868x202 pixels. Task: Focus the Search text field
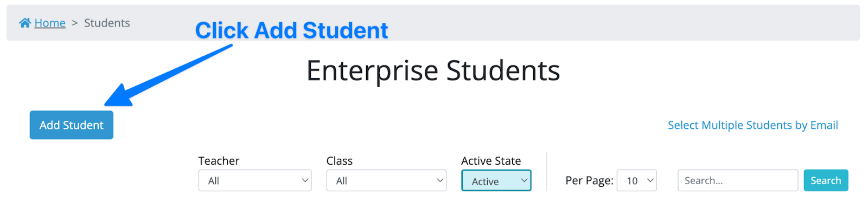tap(738, 180)
